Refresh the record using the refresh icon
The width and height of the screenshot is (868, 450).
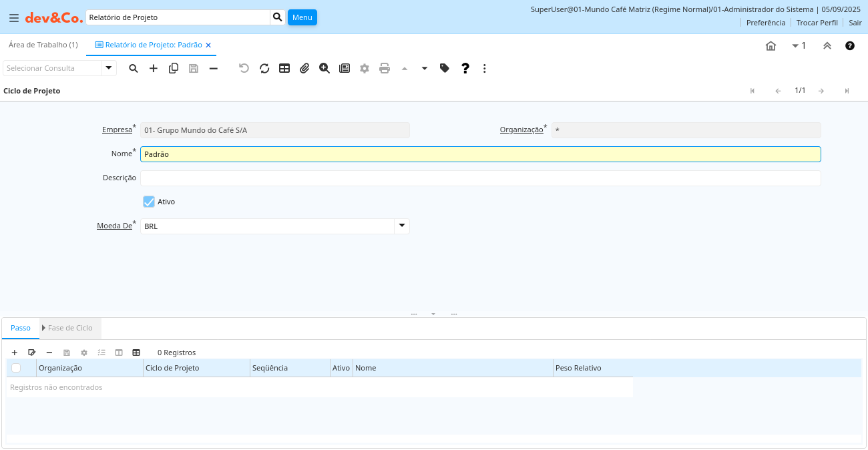pyautogui.click(x=264, y=68)
